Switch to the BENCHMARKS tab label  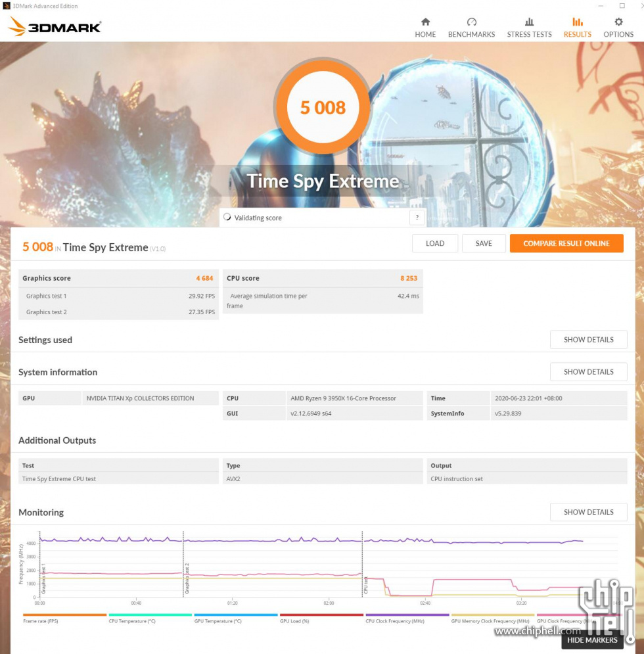(471, 35)
